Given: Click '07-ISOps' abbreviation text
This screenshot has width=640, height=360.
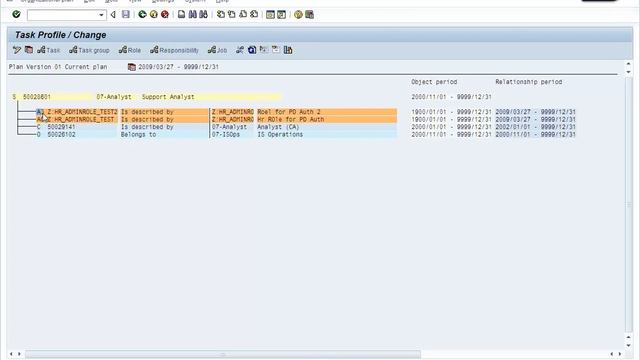Looking at the screenshot, I should (x=226, y=134).
